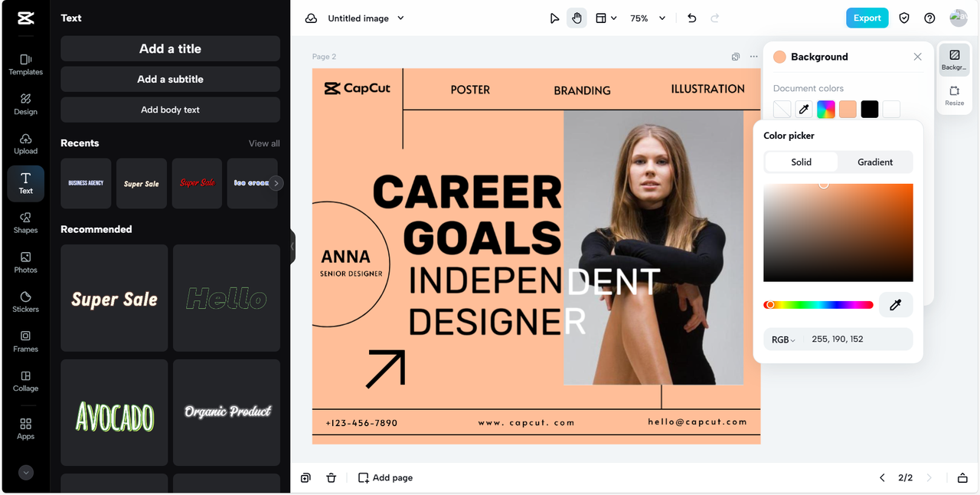This screenshot has height=495, width=980.
Task: Open the Design sidebar panel
Action: click(25, 104)
